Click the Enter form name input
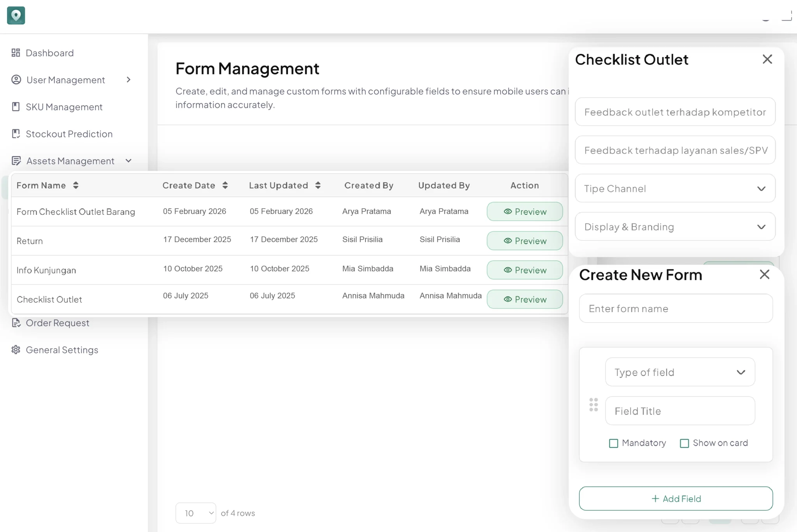The height and width of the screenshot is (532, 797). coord(676,308)
